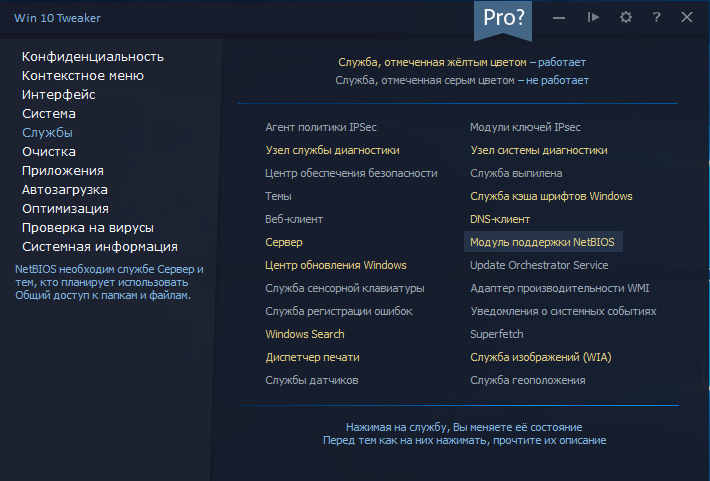Image resolution: width=710 pixels, height=481 pixels.
Task: Toggle the Windows Search service
Action: tap(305, 334)
